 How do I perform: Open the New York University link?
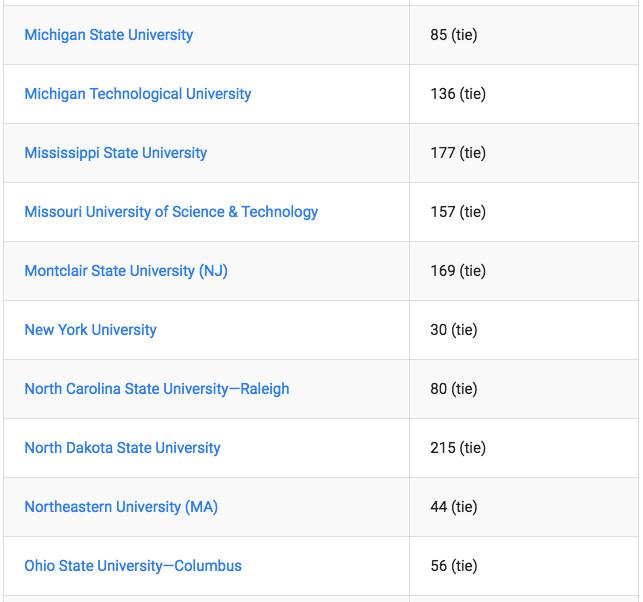[90, 330]
